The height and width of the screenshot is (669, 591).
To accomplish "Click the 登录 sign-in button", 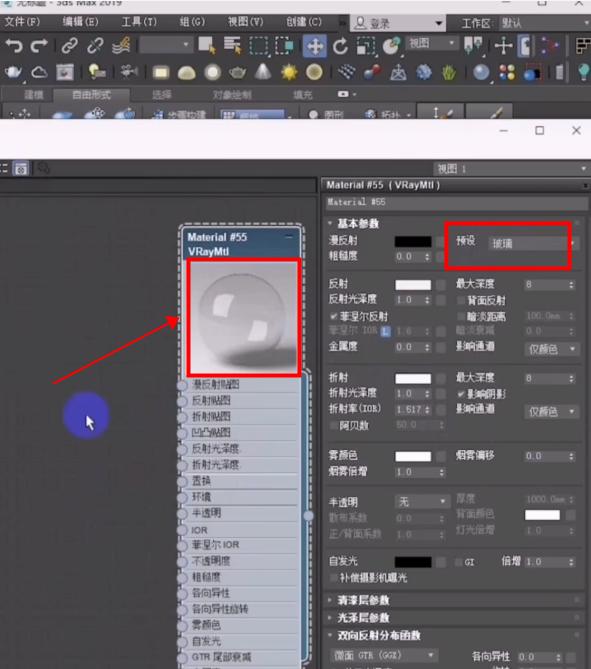I will tap(398, 23).
